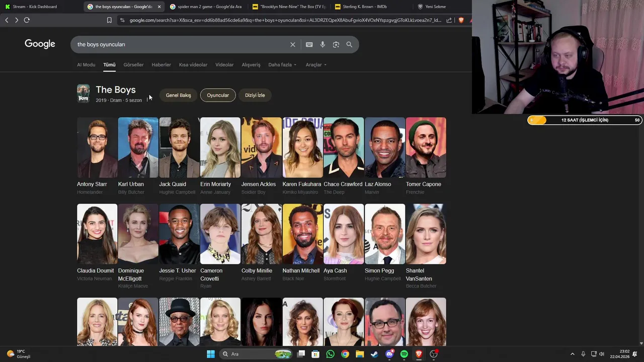The width and height of the screenshot is (644, 362).
Task: Click the address bar URL
Action: pos(285,20)
